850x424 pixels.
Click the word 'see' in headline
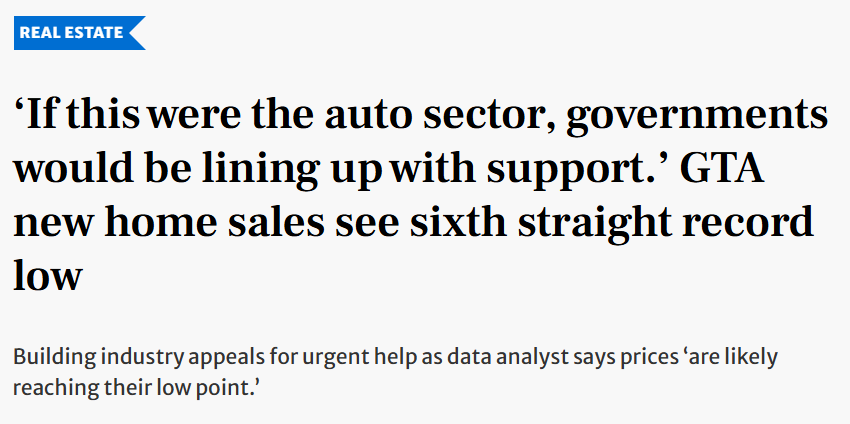(367, 225)
